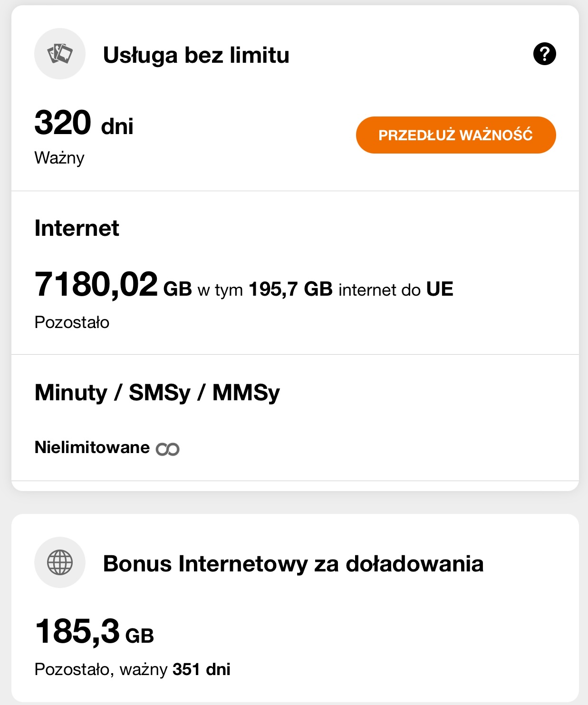
Task: Open the Internet section heading
Action: click(77, 228)
